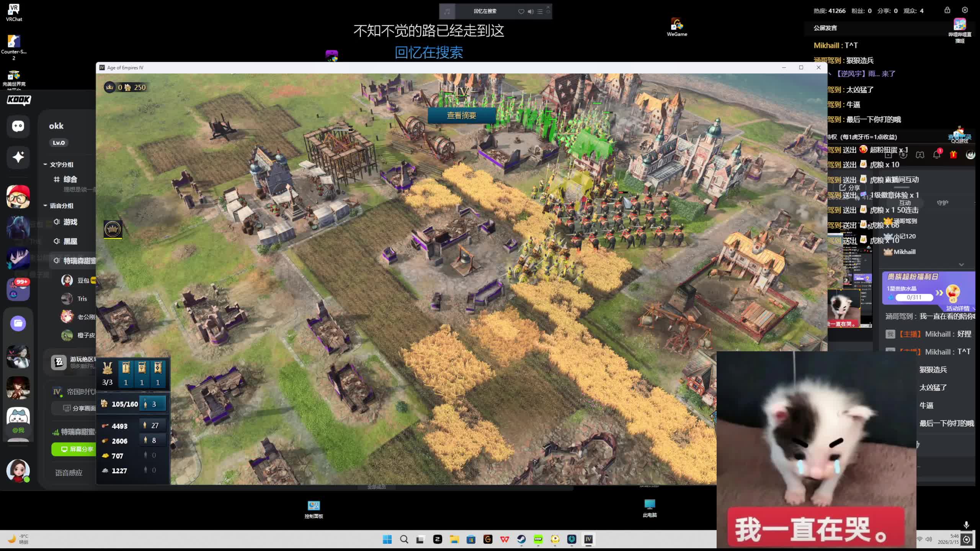Mute the music player volume icon

click(x=531, y=11)
